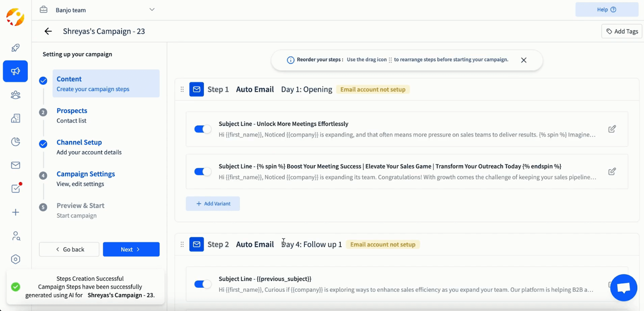Image resolution: width=644 pixels, height=311 pixels.
Task: Open the person search sidebar icon
Action: pos(16,236)
